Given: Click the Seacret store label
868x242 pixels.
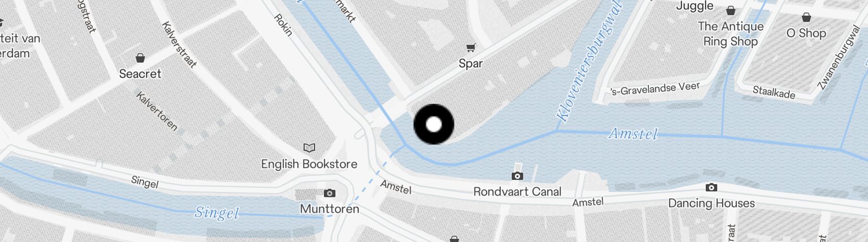Looking at the screenshot, I should (140, 74).
